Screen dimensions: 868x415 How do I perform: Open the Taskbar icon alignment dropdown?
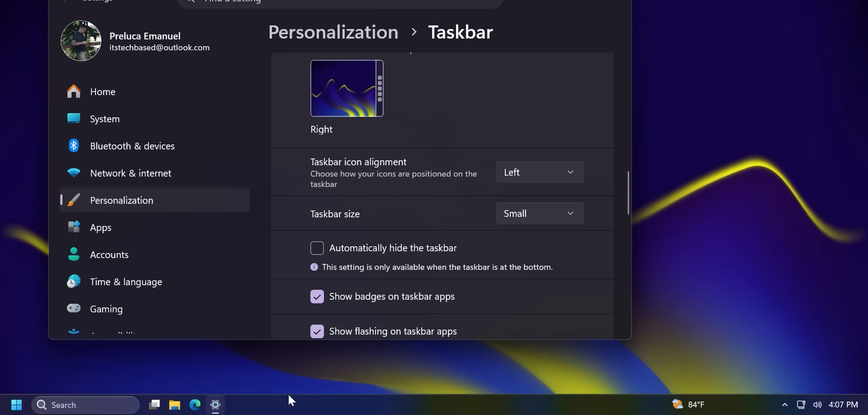click(540, 172)
